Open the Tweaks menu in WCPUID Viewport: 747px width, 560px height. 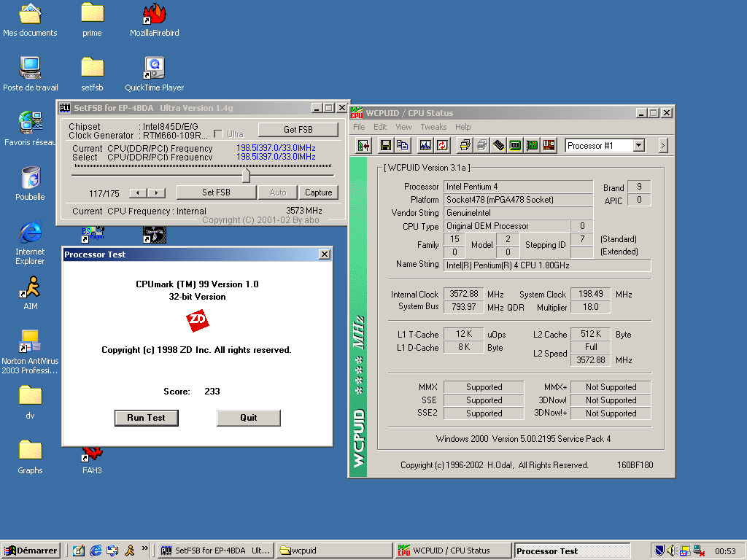click(x=433, y=127)
